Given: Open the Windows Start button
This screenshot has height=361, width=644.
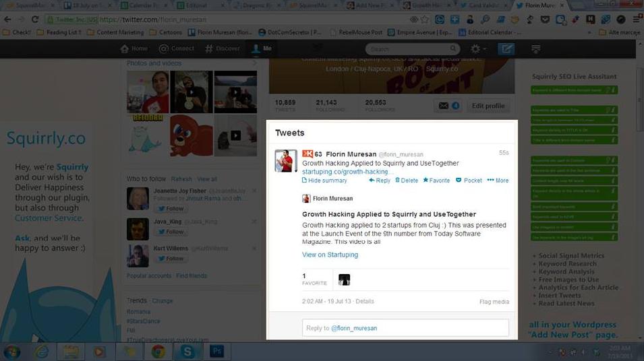Looking at the screenshot, I should (x=12, y=352).
